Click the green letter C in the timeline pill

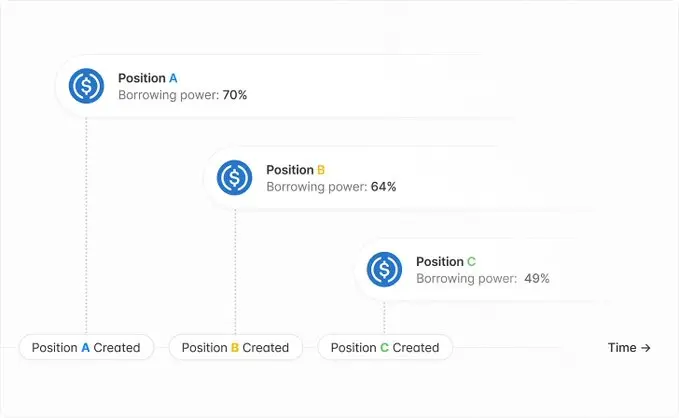tap(384, 348)
